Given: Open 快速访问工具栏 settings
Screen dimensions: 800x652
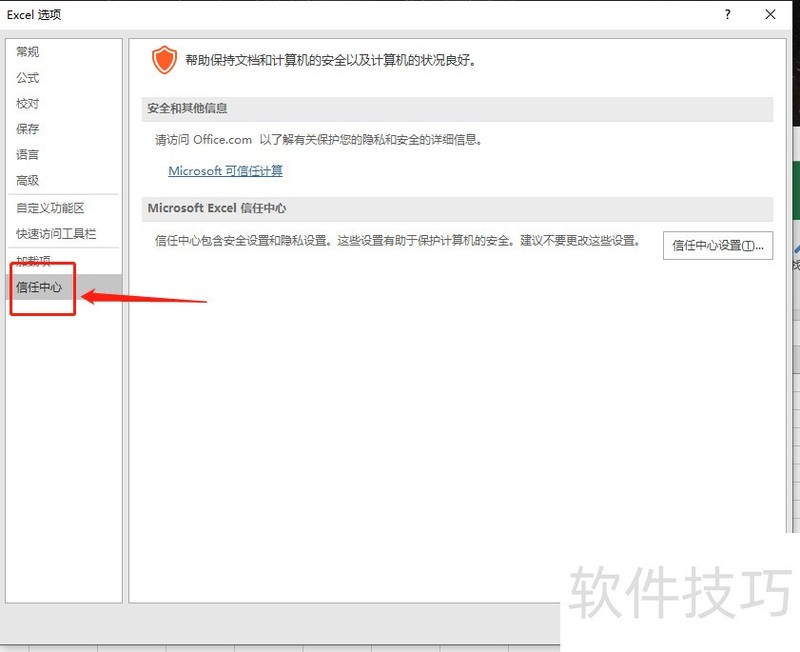Looking at the screenshot, I should (x=56, y=234).
